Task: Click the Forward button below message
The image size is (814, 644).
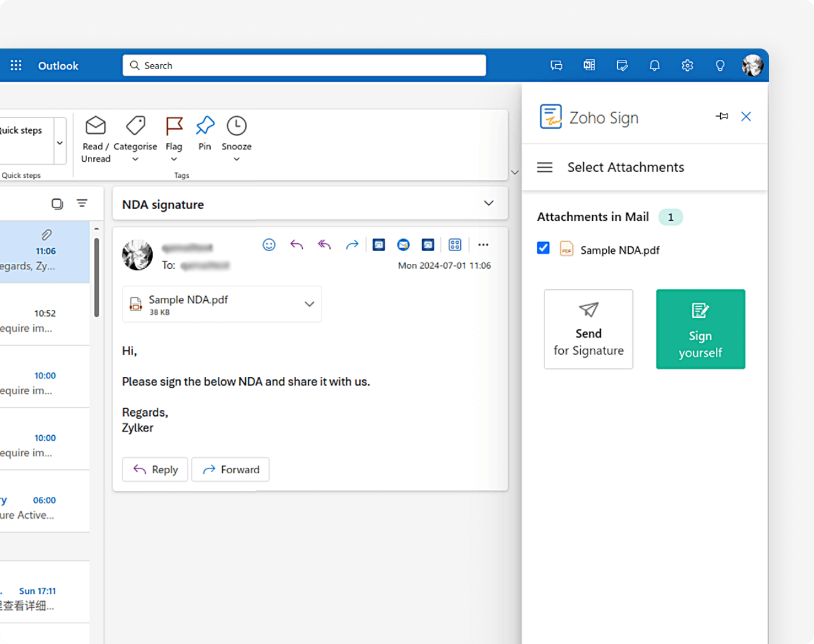Action: [x=231, y=470]
